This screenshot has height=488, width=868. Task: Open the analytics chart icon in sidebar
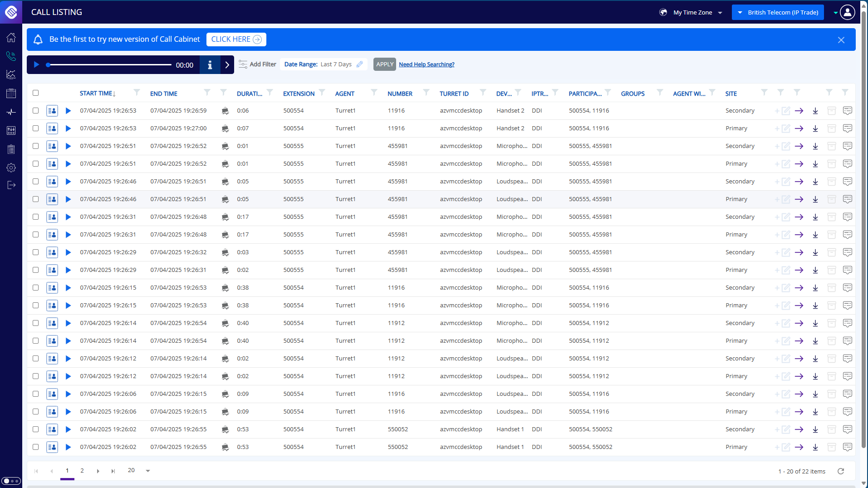(x=11, y=74)
